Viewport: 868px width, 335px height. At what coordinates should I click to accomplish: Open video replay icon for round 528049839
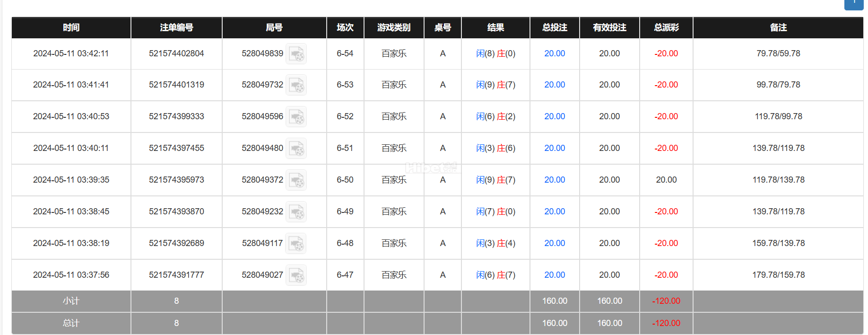(296, 53)
